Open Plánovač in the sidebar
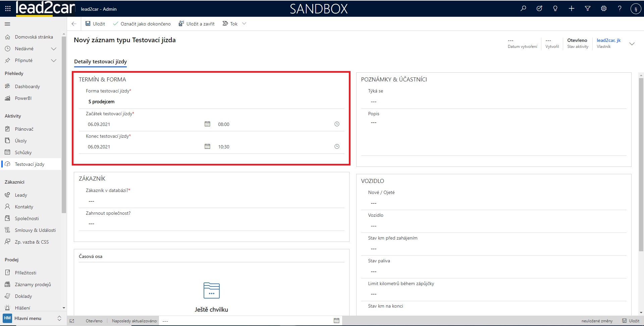 [x=24, y=129]
